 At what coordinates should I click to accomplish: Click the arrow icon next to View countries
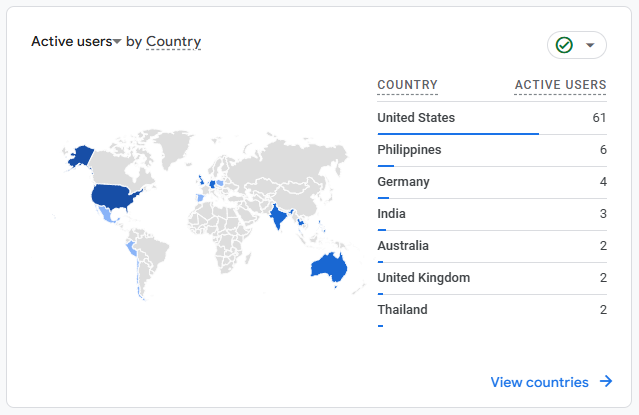point(606,382)
